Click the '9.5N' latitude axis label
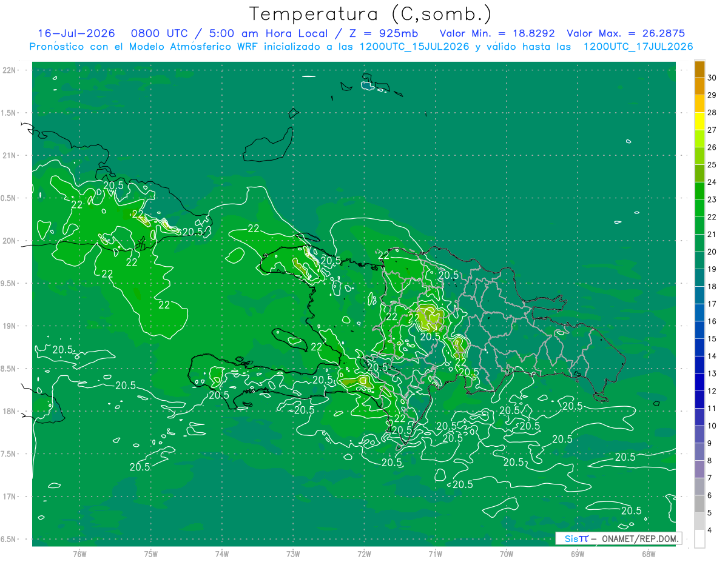Screen dimensions: 728x562 10,284
